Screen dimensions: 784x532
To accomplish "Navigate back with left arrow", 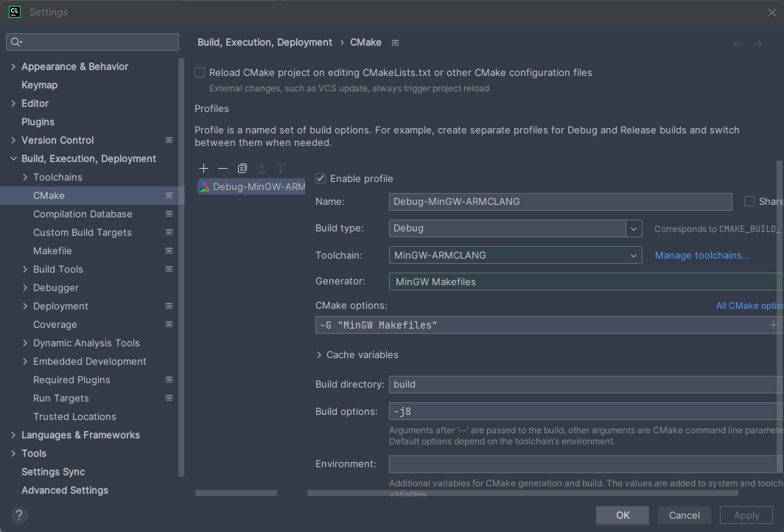I will [x=738, y=43].
